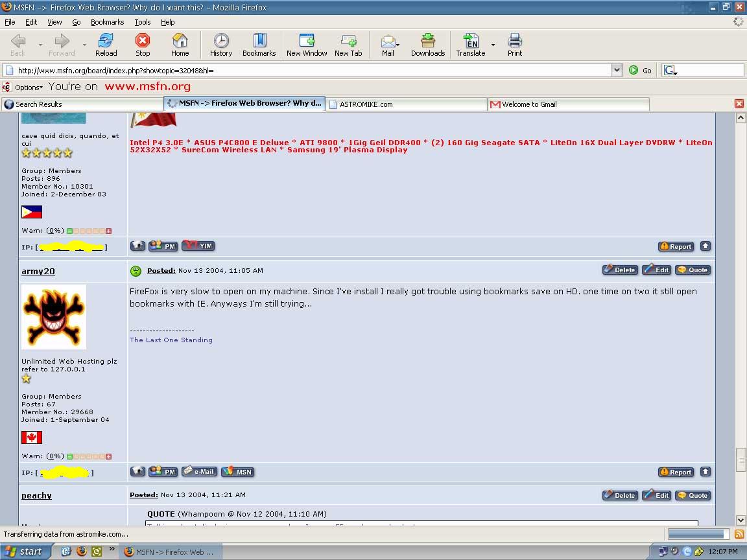Open the Go menu
The height and width of the screenshot is (560, 747).
(77, 22)
